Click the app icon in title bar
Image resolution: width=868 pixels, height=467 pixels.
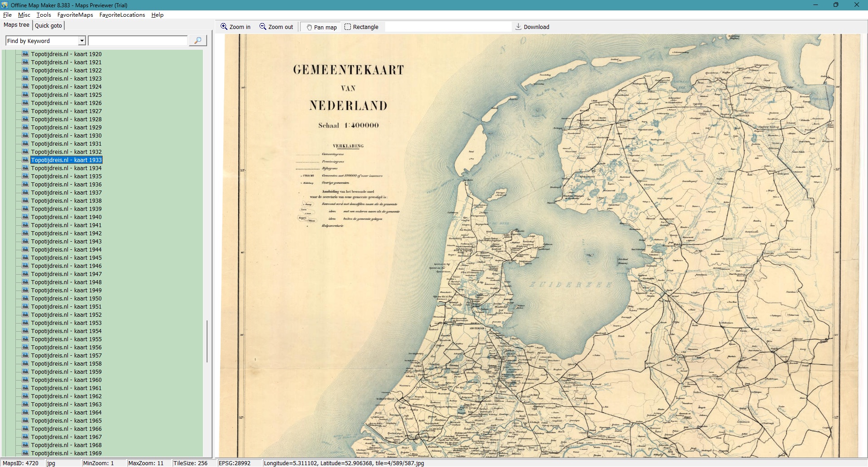point(5,5)
